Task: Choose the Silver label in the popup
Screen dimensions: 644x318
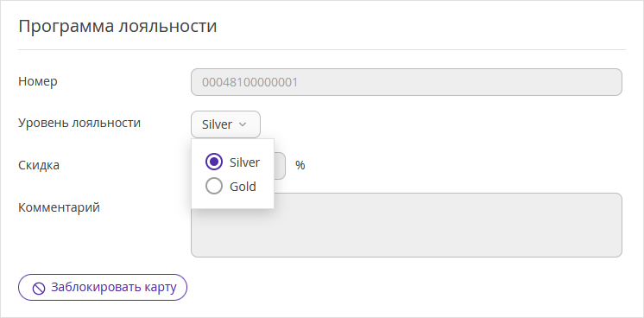Action: coord(244,162)
